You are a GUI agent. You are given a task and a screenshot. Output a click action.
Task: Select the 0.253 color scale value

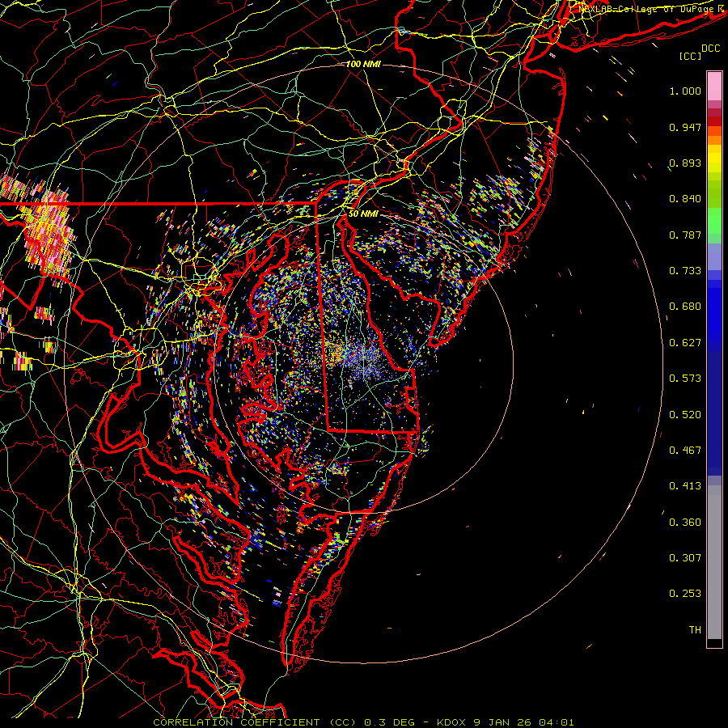point(685,594)
